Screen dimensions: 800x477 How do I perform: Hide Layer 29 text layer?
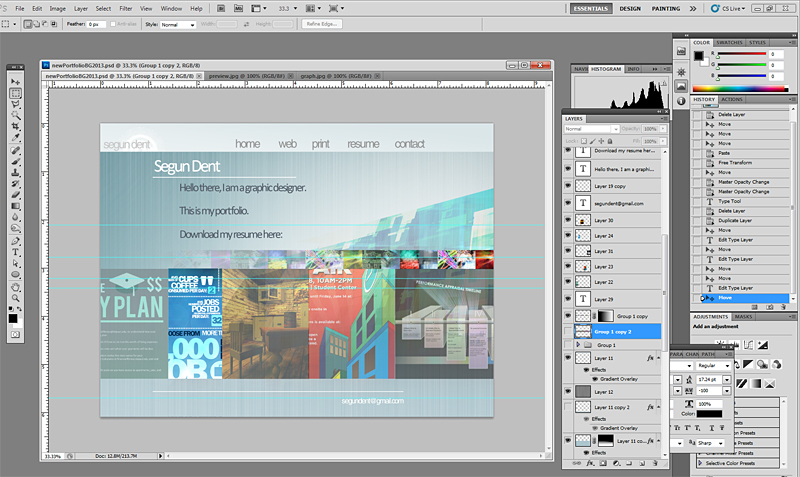tap(568, 299)
